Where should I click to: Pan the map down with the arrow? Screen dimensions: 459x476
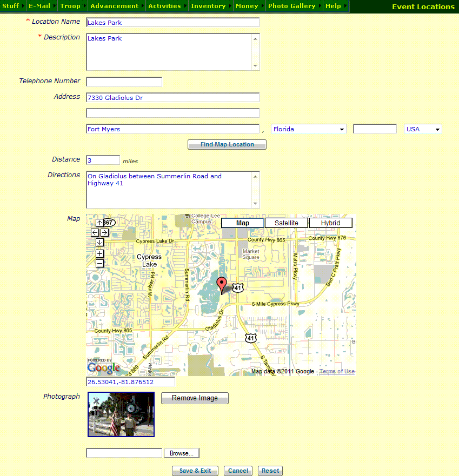[99, 242]
